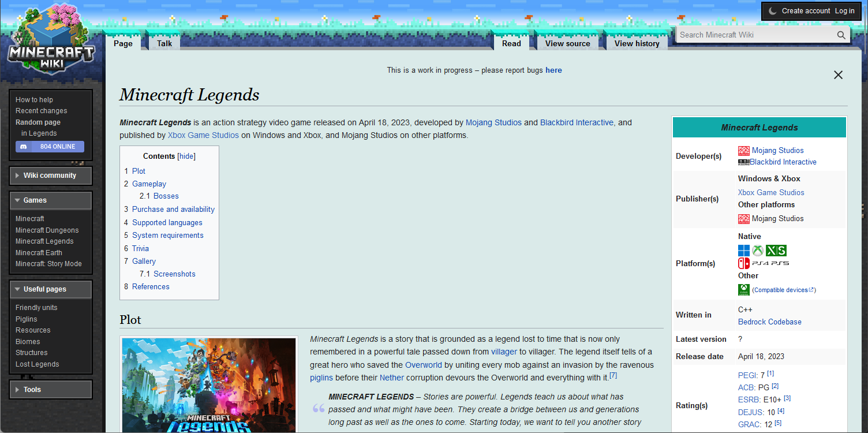
Task: Click the Xbox Cloud Gaming icon
Action: [744, 290]
